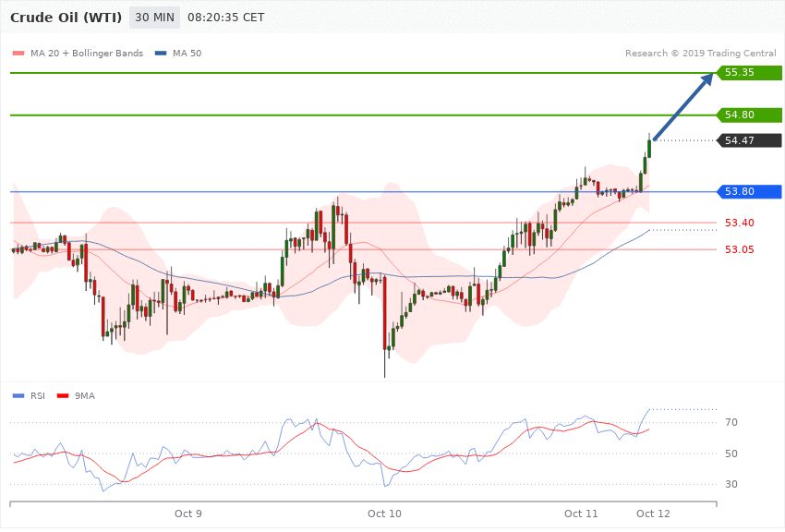Click the 08:20:35 CET timestamp
The image size is (785, 532).
click(x=225, y=18)
